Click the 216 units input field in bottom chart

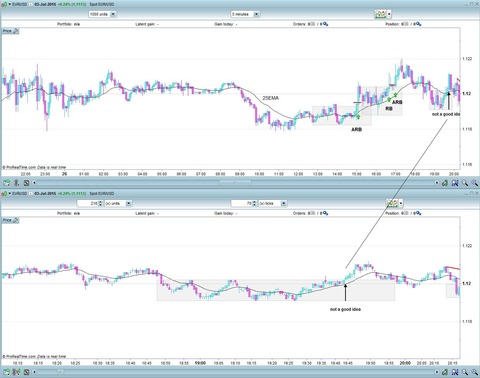pyautogui.click(x=87, y=203)
